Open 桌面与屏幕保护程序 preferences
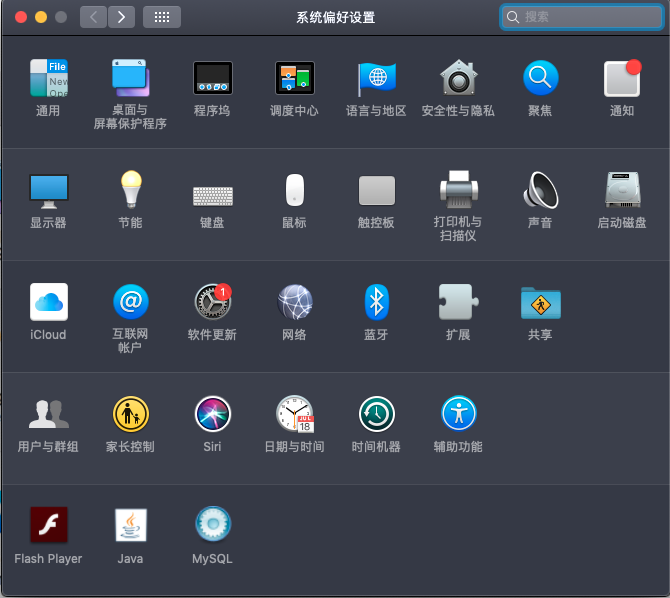This screenshot has width=670, height=598. [130, 78]
